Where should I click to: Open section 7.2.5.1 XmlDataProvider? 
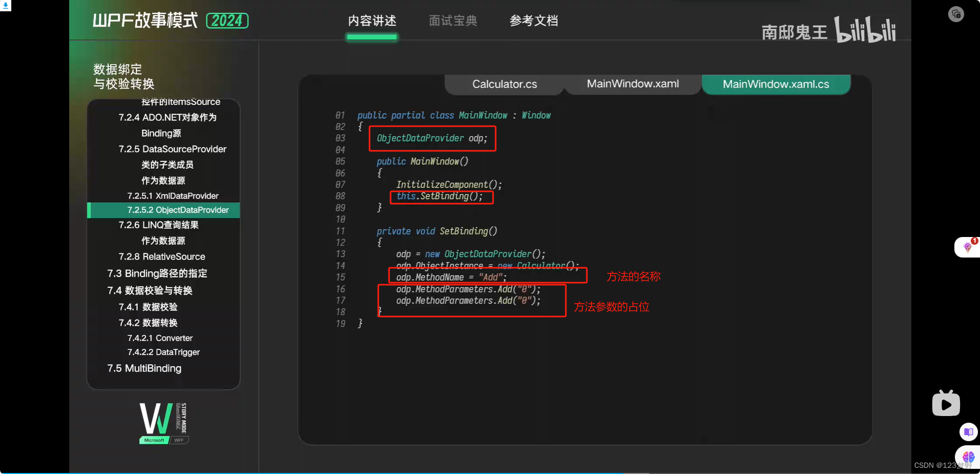173,196
